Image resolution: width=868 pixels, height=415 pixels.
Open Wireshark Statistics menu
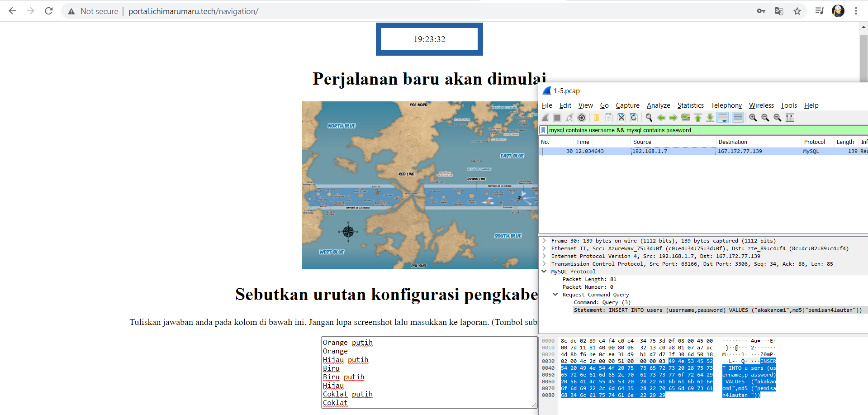(690, 105)
